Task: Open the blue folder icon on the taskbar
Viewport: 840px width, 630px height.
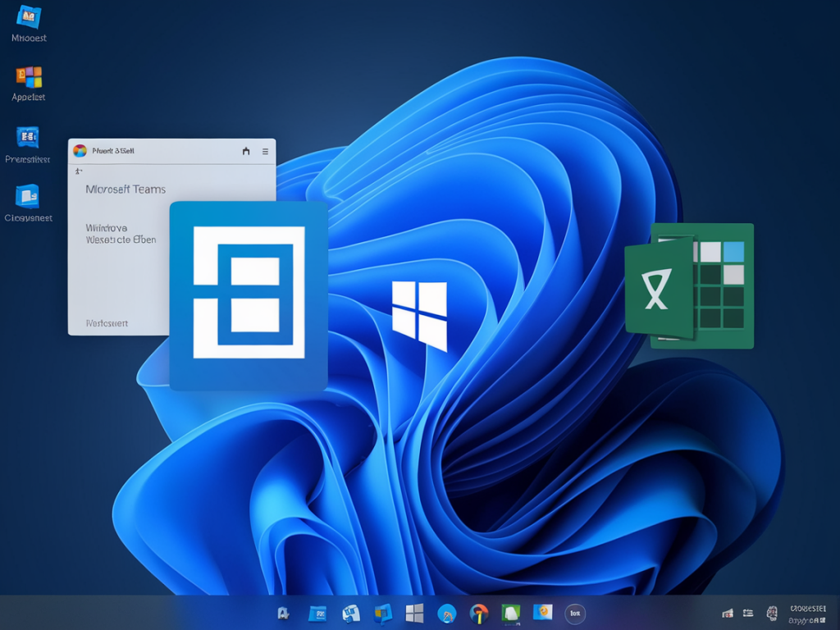Action: (317, 614)
